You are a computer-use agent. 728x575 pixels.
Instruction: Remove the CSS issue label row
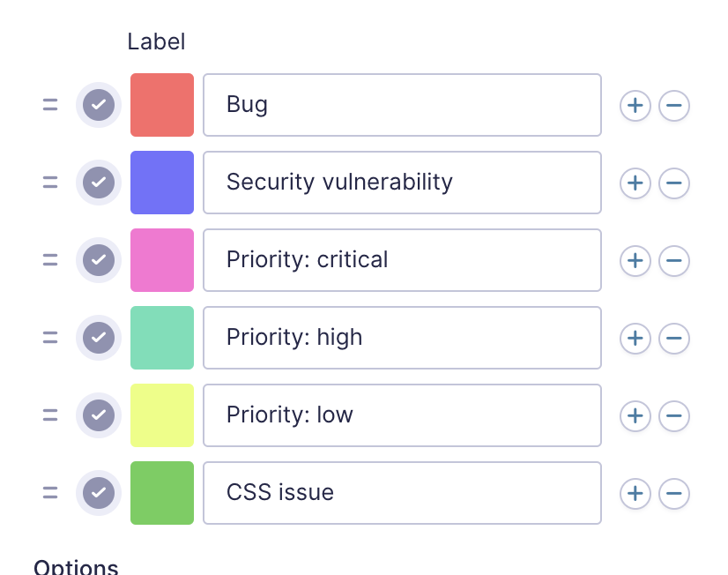(x=674, y=494)
